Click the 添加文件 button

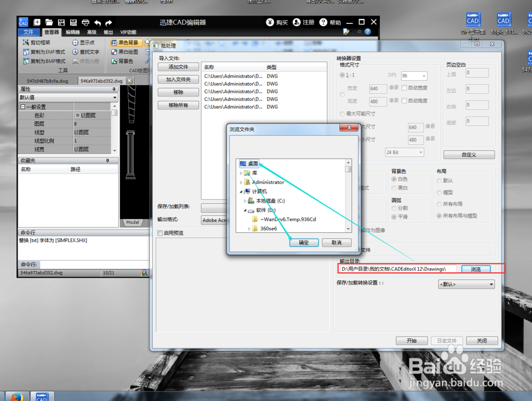178,67
